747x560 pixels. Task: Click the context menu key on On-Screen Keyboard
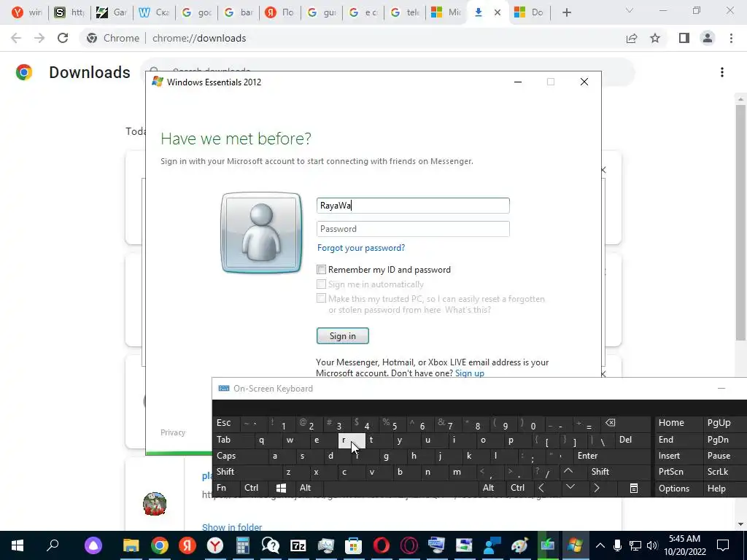point(634,488)
